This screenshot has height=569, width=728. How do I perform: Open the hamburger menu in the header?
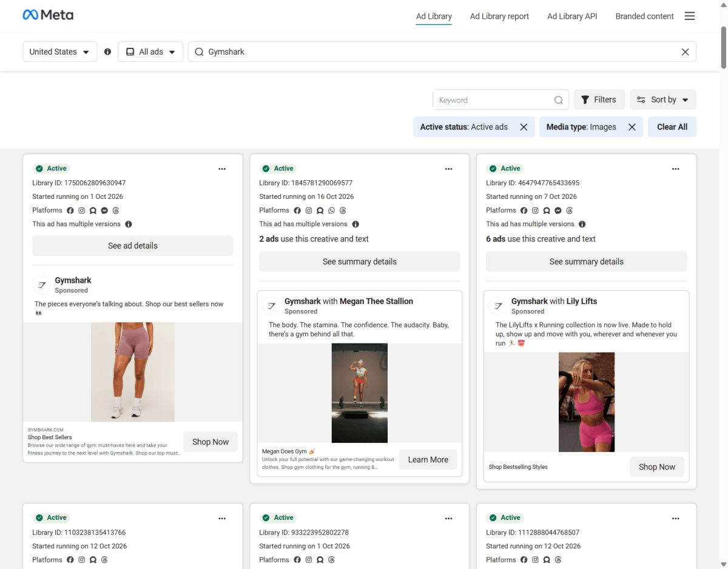[690, 16]
